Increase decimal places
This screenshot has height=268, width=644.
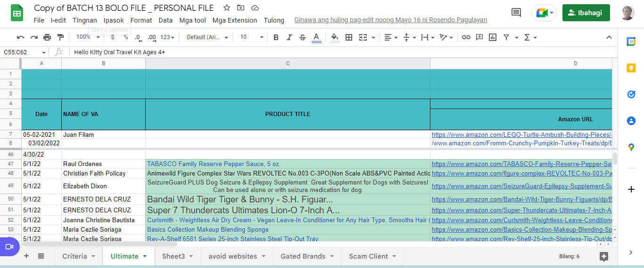[x=151, y=37]
